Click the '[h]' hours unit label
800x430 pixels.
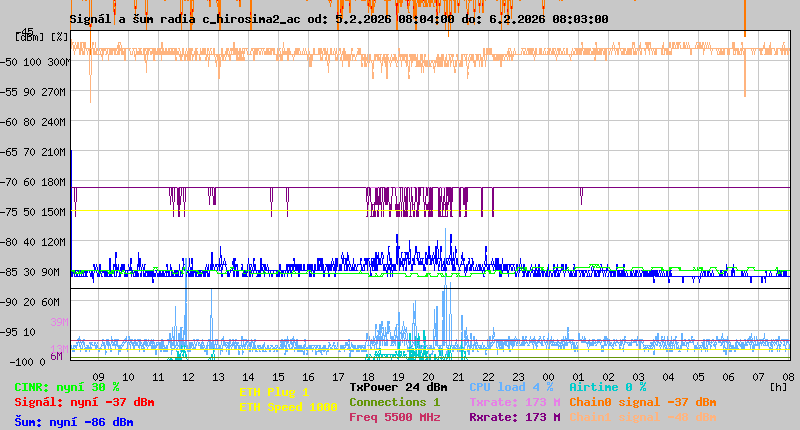[778, 387]
